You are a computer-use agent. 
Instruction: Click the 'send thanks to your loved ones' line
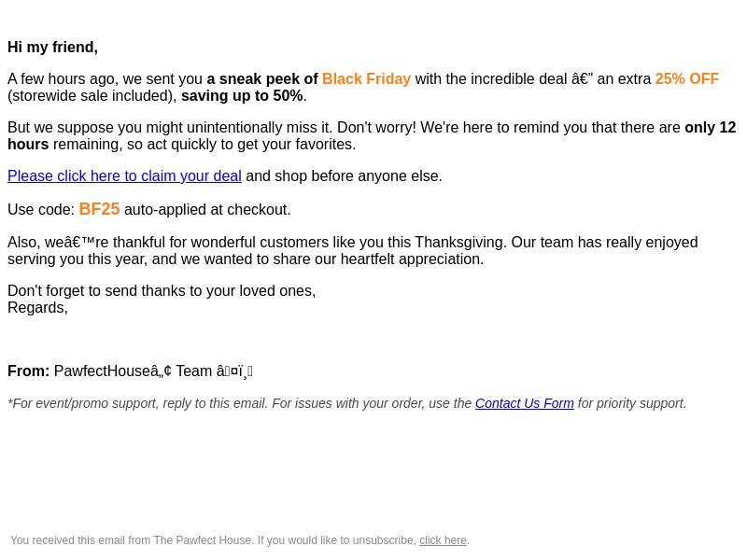162,290
